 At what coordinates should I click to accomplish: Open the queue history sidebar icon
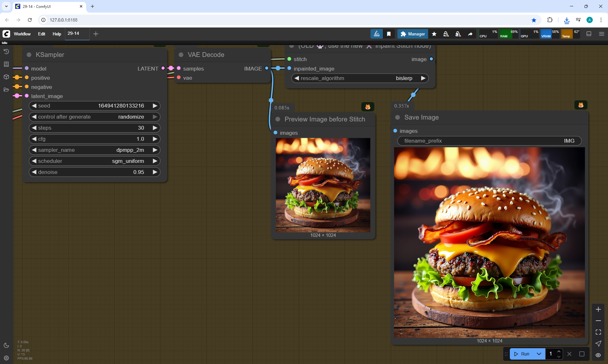click(6, 52)
